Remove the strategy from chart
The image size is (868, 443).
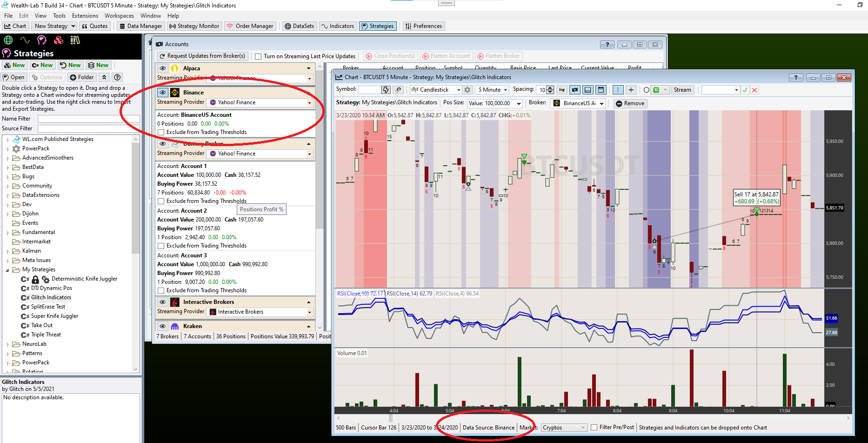tap(630, 103)
